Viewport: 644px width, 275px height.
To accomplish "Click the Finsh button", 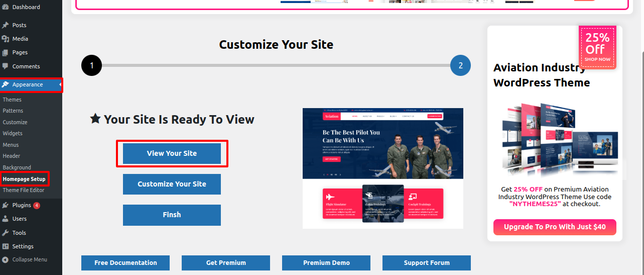I will (x=172, y=215).
